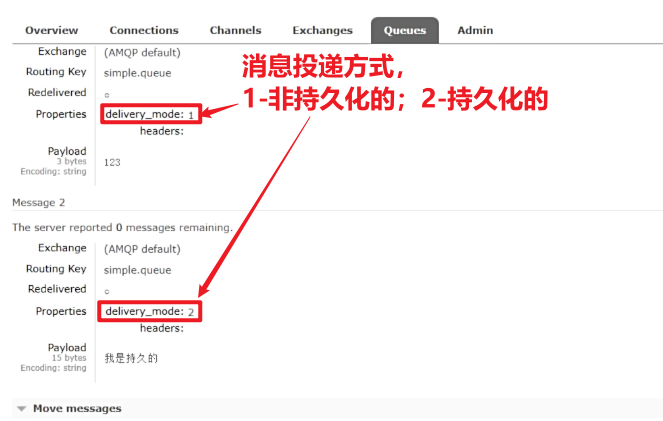
Task: Click the active Queues tab
Action: [x=404, y=31]
